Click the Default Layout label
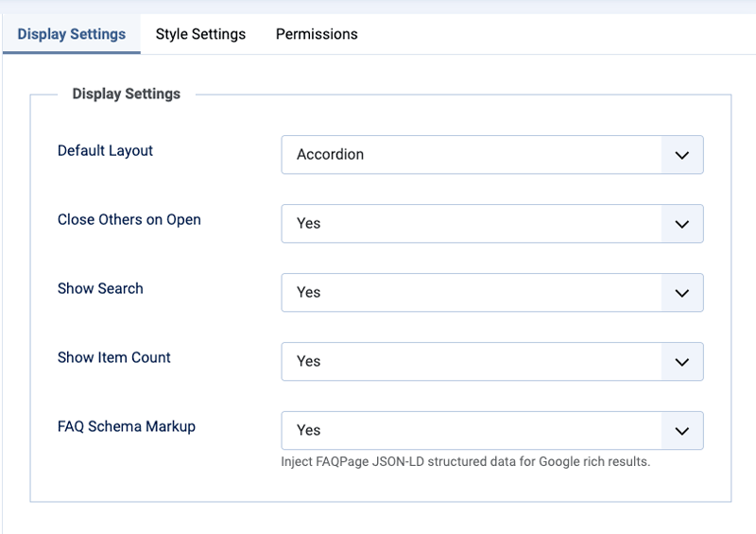This screenshot has width=756, height=534. tap(105, 150)
